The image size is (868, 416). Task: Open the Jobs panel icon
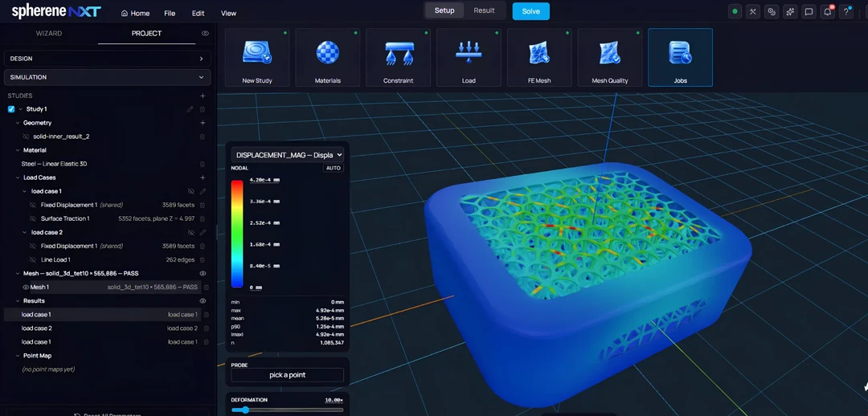pyautogui.click(x=681, y=58)
